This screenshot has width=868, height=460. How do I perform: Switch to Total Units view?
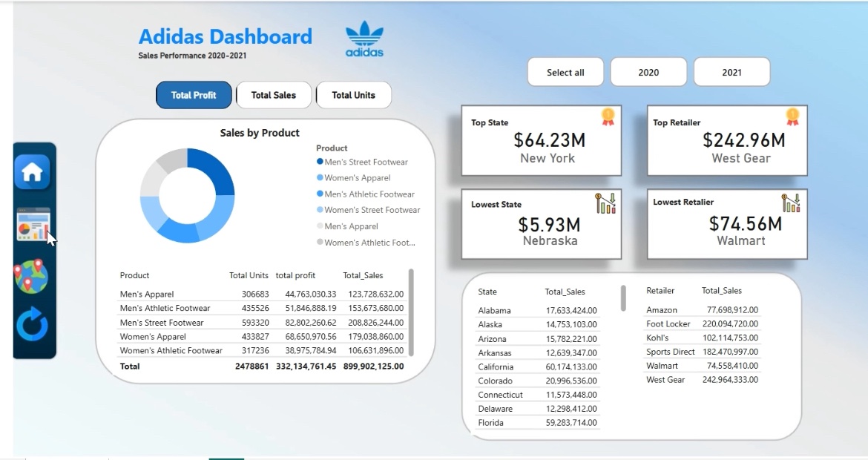coord(354,95)
